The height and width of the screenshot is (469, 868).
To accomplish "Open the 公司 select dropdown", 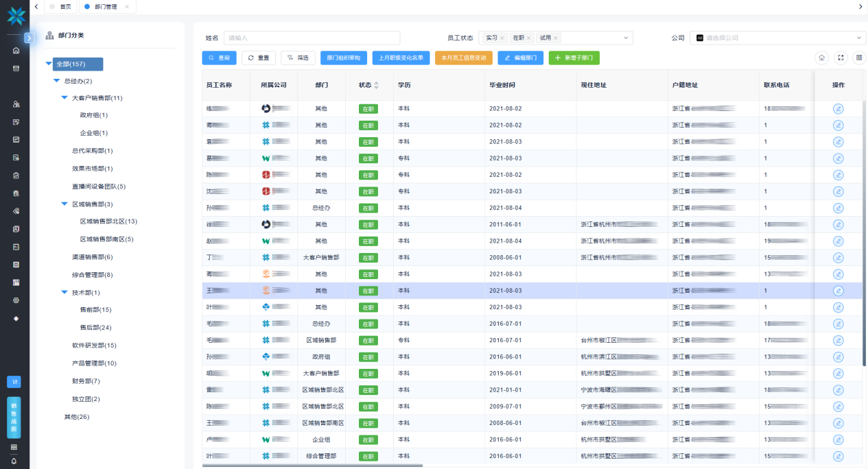I will click(777, 38).
